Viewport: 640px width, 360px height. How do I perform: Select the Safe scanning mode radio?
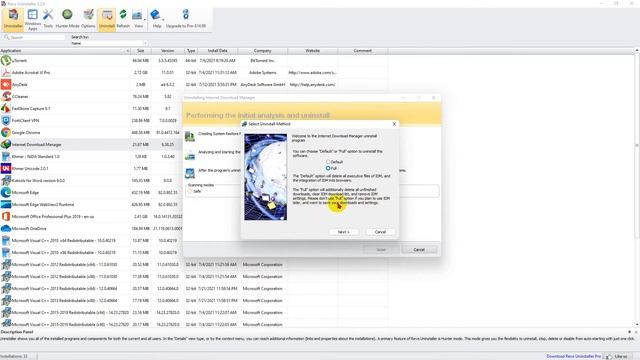190,191
